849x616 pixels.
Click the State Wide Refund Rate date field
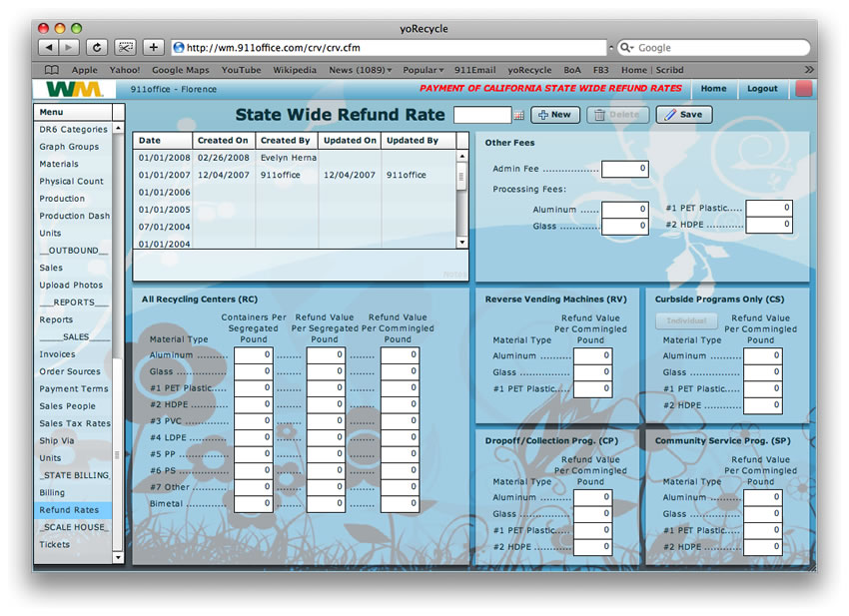pos(482,115)
